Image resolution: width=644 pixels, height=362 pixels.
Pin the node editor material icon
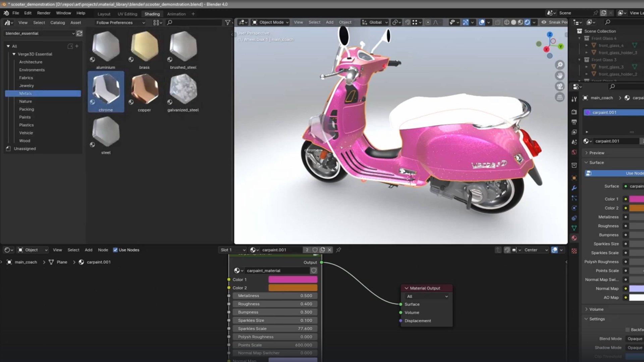point(338,250)
